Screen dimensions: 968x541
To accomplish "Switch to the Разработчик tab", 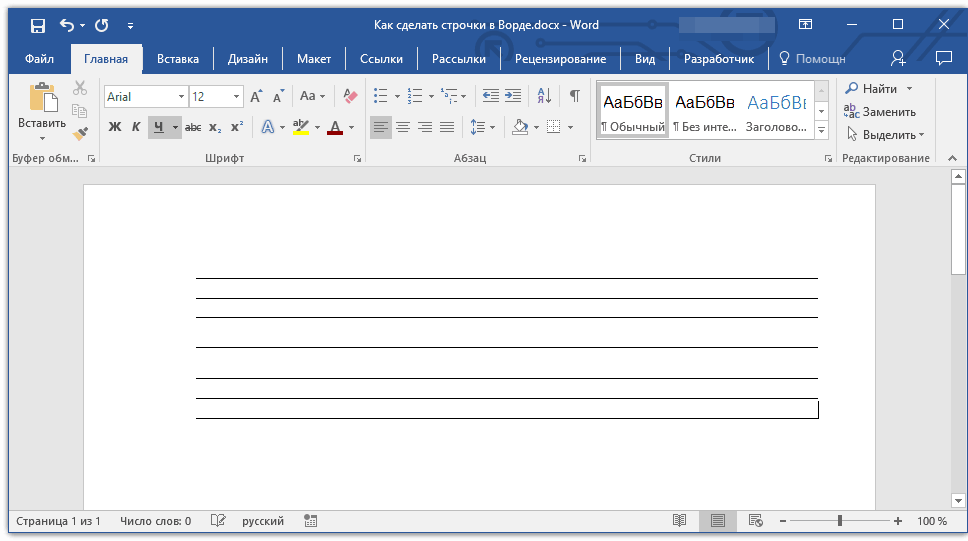I will pos(719,59).
